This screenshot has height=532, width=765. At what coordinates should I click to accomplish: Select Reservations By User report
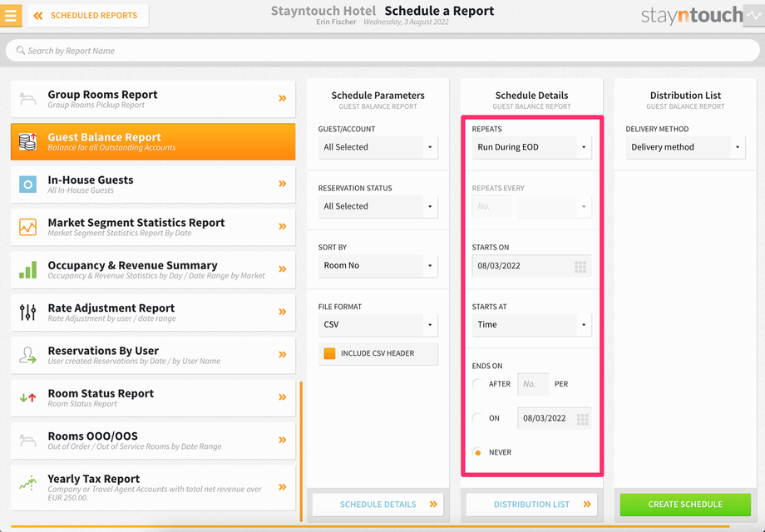click(153, 355)
